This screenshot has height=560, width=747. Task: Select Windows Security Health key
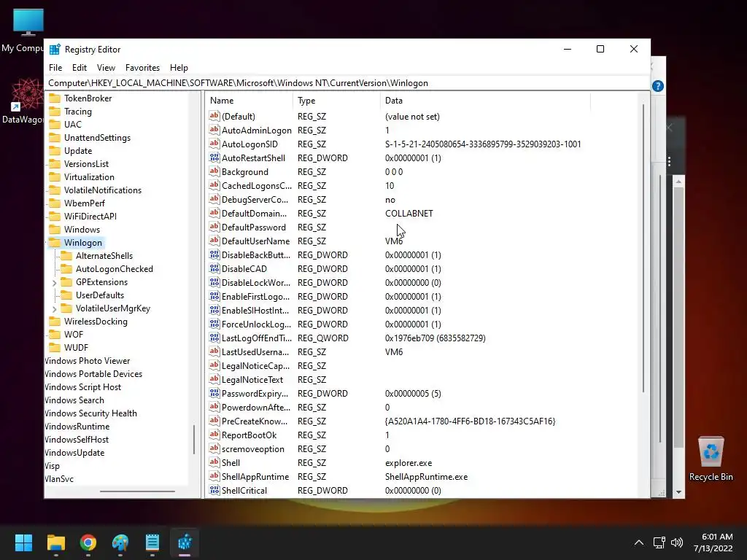tap(91, 413)
